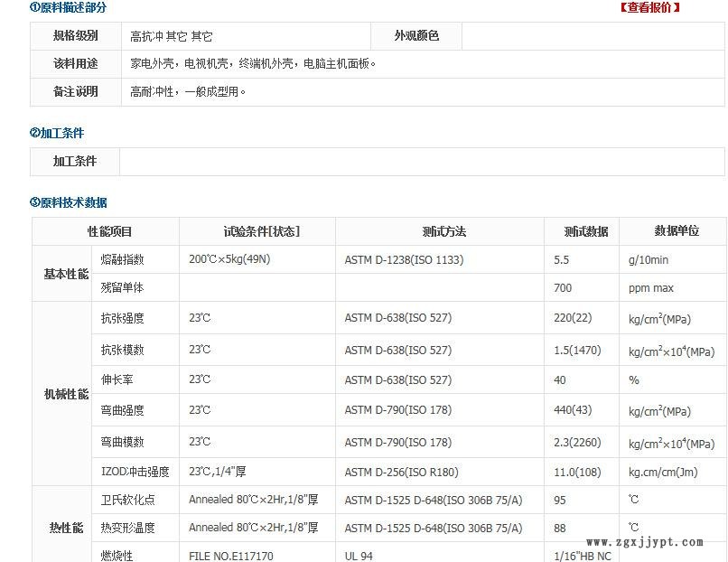Select the 备注说明 row label
Screen dimensions: 728x562
76,91
